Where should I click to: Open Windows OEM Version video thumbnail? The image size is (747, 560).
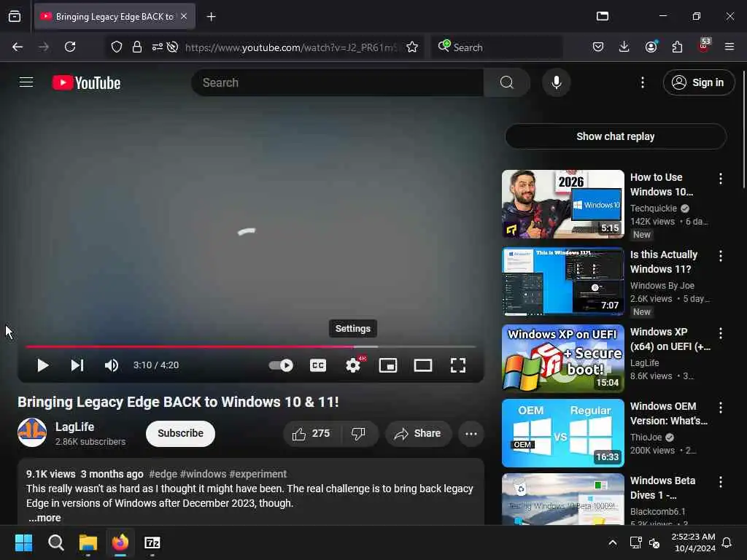562,433
